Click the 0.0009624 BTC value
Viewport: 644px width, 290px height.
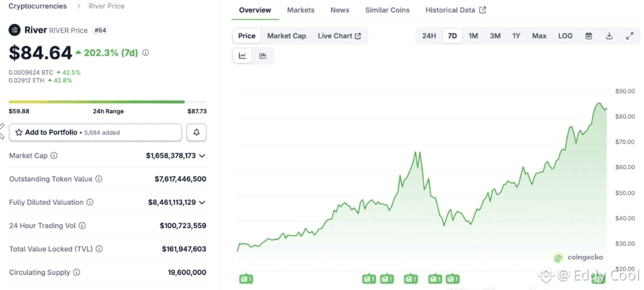pyautogui.click(x=31, y=73)
